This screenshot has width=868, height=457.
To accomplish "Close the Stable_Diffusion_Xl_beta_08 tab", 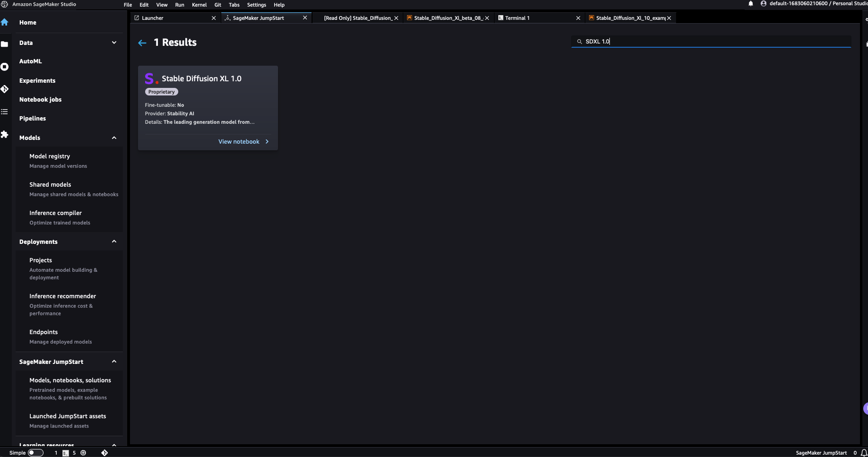I will [x=487, y=18].
